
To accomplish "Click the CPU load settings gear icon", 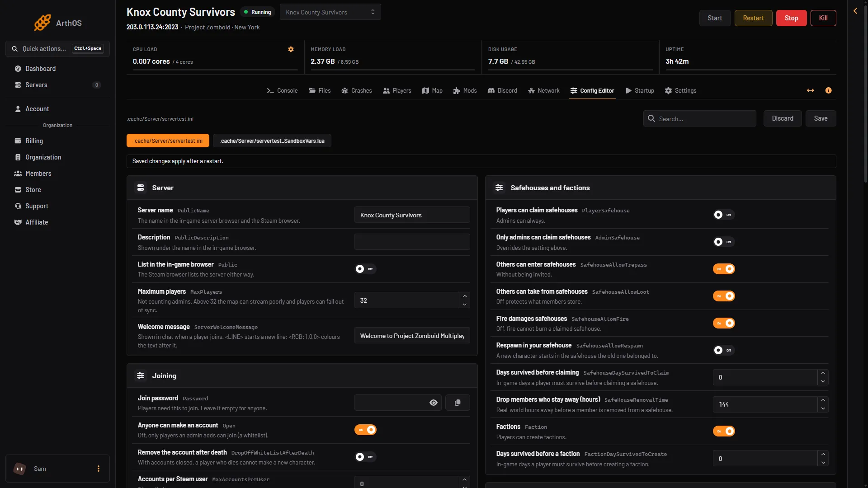I will [291, 49].
